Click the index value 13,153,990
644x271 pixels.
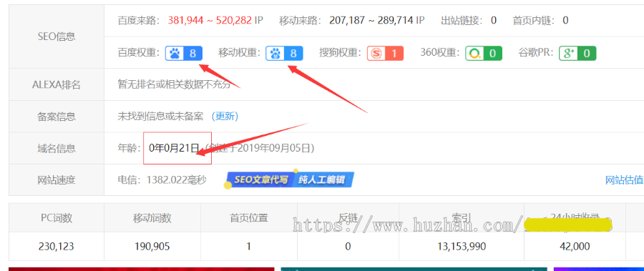pyautogui.click(x=462, y=247)
